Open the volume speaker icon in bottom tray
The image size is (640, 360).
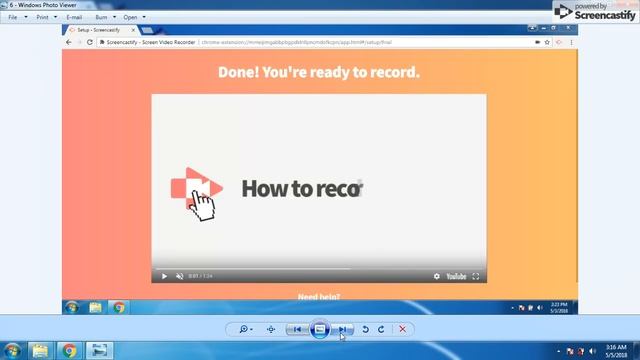[592, 351]
